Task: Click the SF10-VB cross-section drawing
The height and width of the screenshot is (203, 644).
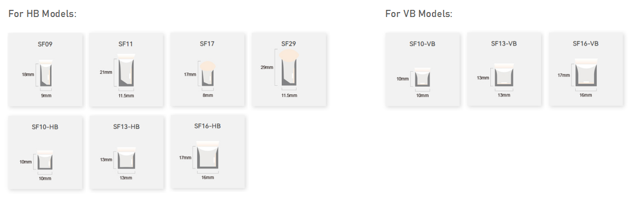Action: click(422, 77)
